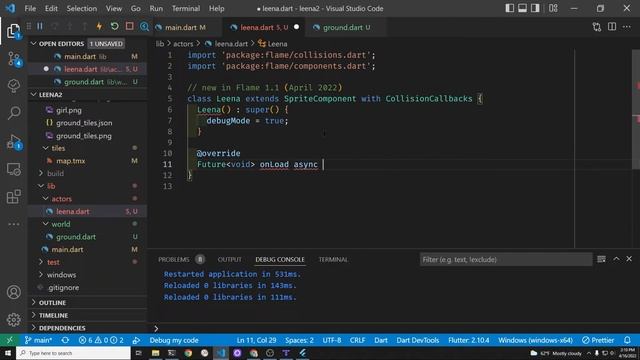The width and height of the screenshot is (640, 360).
Task: Open the Source Control view
Action: click(x=13, y=59)
